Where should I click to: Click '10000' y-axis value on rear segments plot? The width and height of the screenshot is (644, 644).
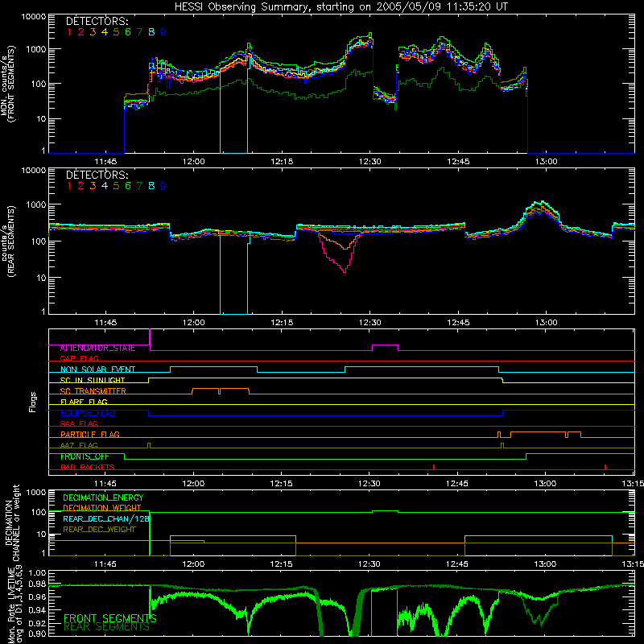[34, 171]
